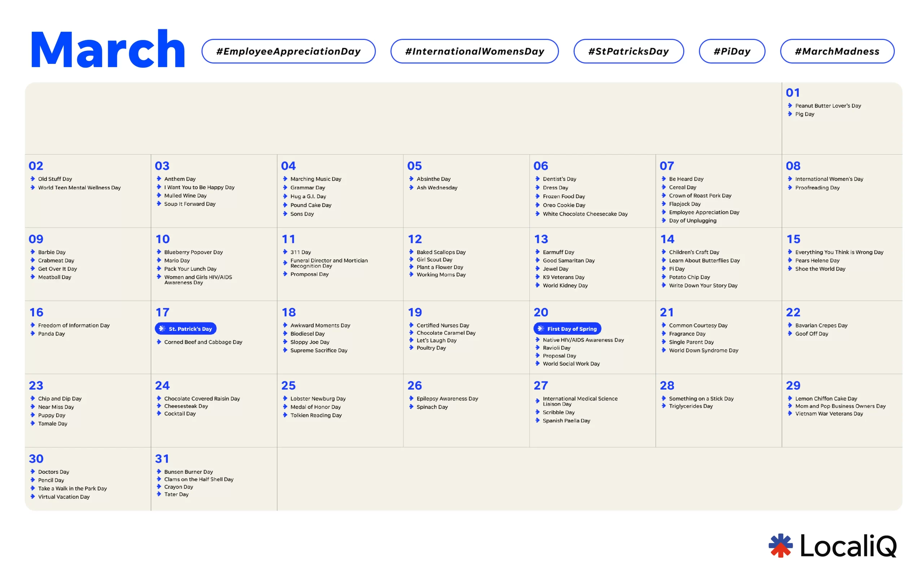Image resolution: width=924 pixels, height=576 pixels.
Task: Click the arrow bullet beside Poultry Day
Action: coord(411,347)
